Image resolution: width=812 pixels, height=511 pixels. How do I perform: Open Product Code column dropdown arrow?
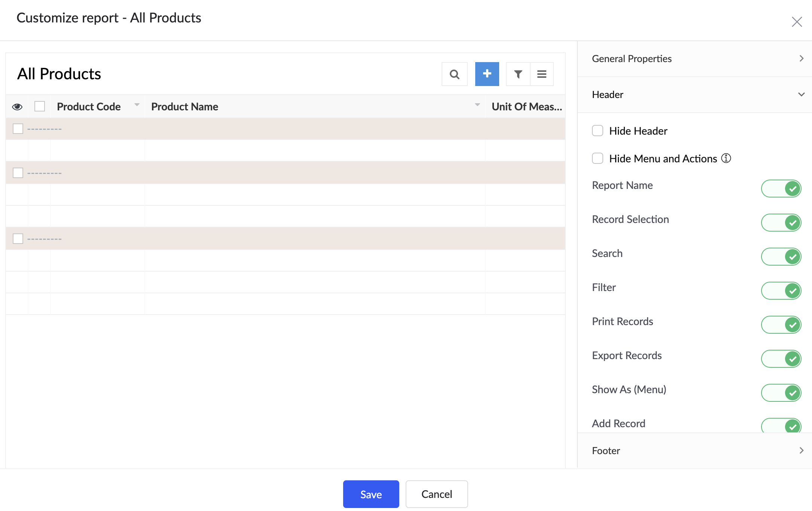click(x=137, y=105)
